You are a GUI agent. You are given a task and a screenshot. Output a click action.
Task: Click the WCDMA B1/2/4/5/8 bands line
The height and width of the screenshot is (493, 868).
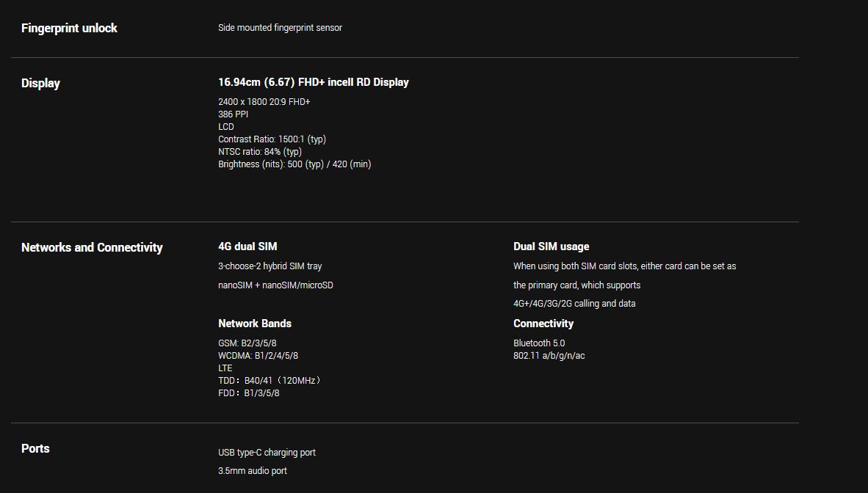[258, 356]
